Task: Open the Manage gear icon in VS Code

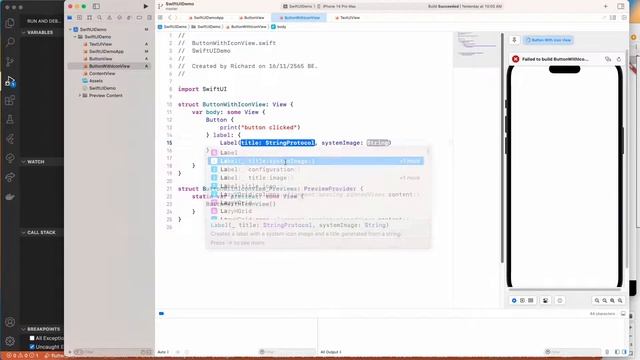Action: pyautogui.click(x=10, y=341)
